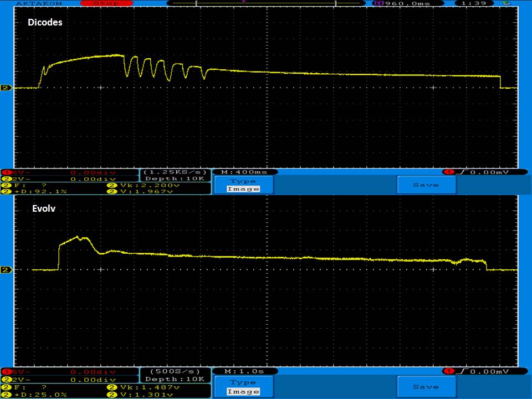Click yellow channel 2 icon beside Vk:2.200v

point(110,185)
